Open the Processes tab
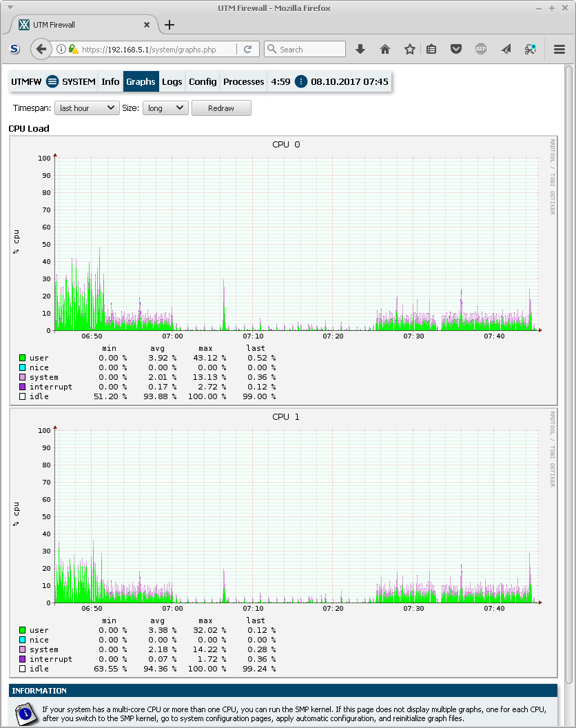576x728 pixels. tap(244, 82)
